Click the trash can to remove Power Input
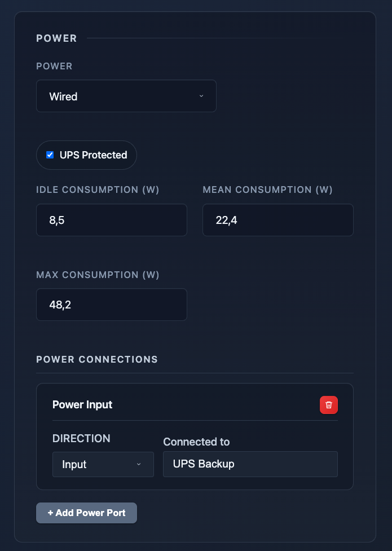The image size is (392, 551). [329, 404]
